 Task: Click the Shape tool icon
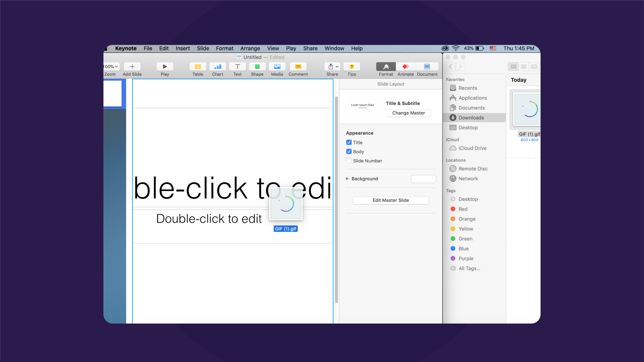[257, 67]
